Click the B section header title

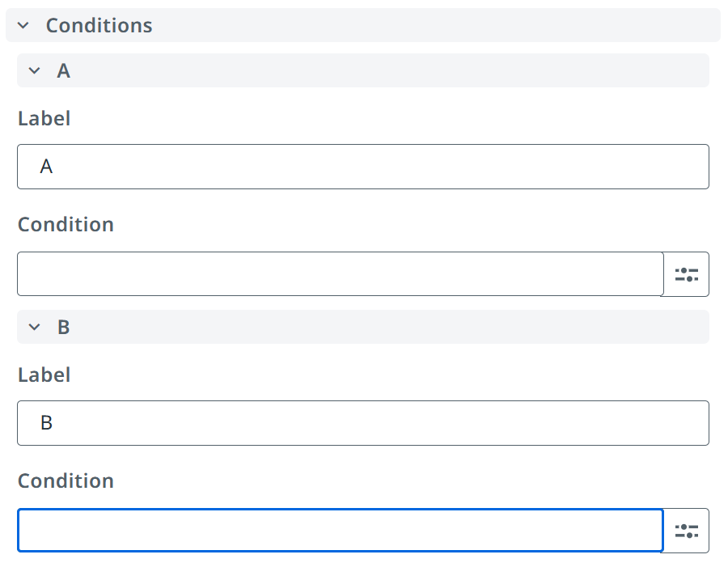click(64, 328)
